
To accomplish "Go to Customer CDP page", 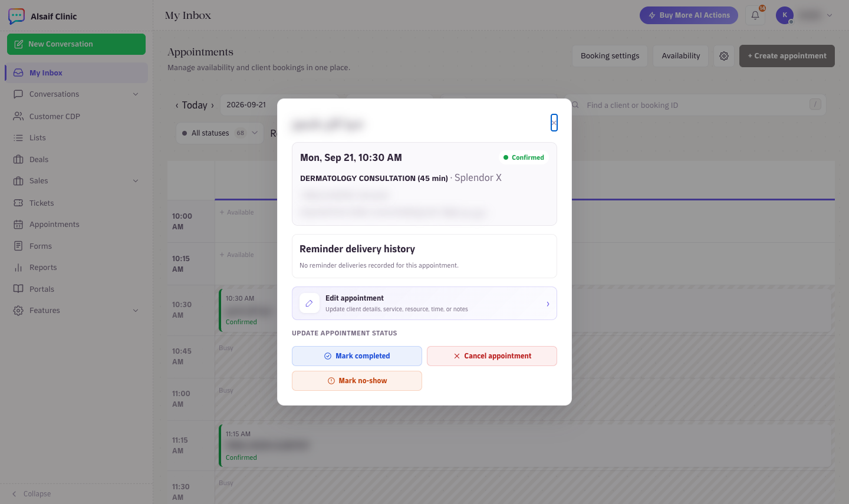I will tap(77, 116).
